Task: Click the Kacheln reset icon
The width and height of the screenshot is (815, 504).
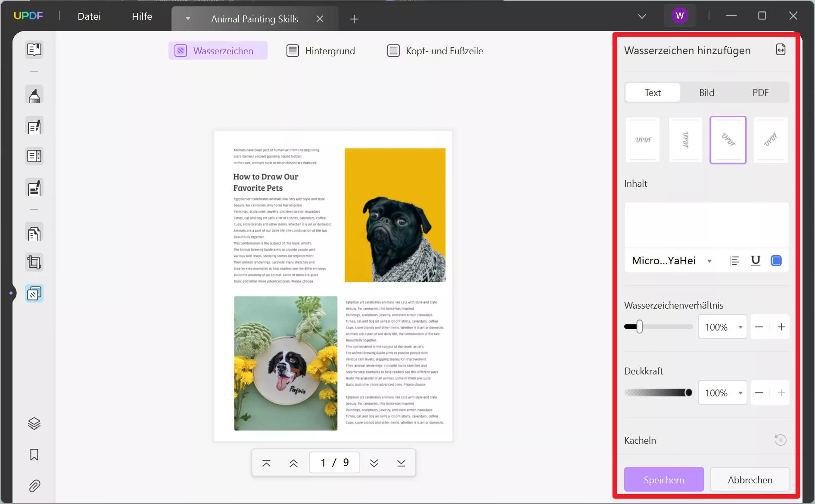Action: tap(780, 439)
